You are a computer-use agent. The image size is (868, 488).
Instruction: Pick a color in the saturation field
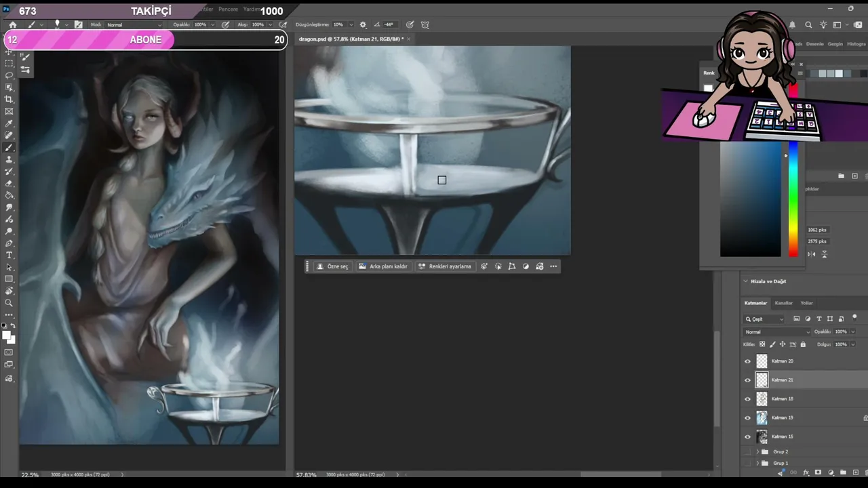tap(750, 199)
